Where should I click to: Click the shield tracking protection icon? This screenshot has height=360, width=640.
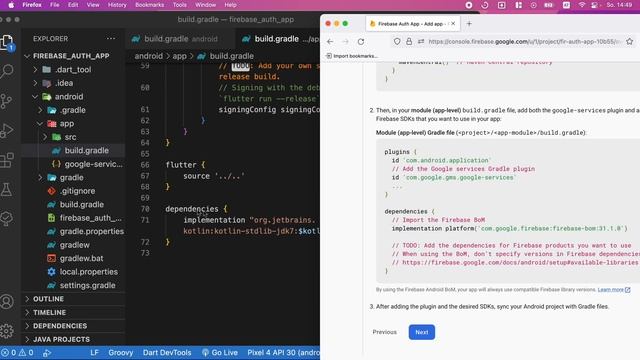point(397,41)
